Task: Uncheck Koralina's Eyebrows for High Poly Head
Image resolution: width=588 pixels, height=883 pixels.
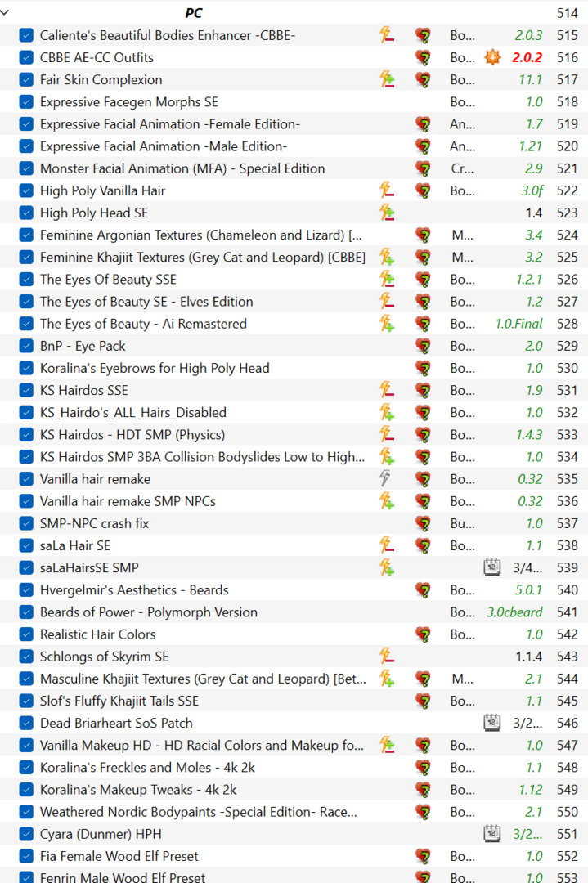Action: coord(26,368)
